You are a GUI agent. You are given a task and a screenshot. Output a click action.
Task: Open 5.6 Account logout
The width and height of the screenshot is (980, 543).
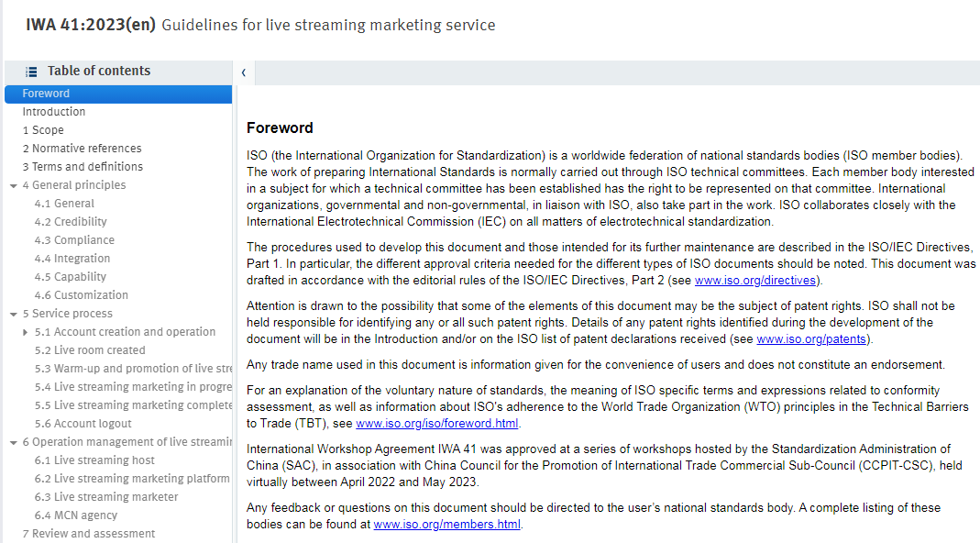[83, 424]
